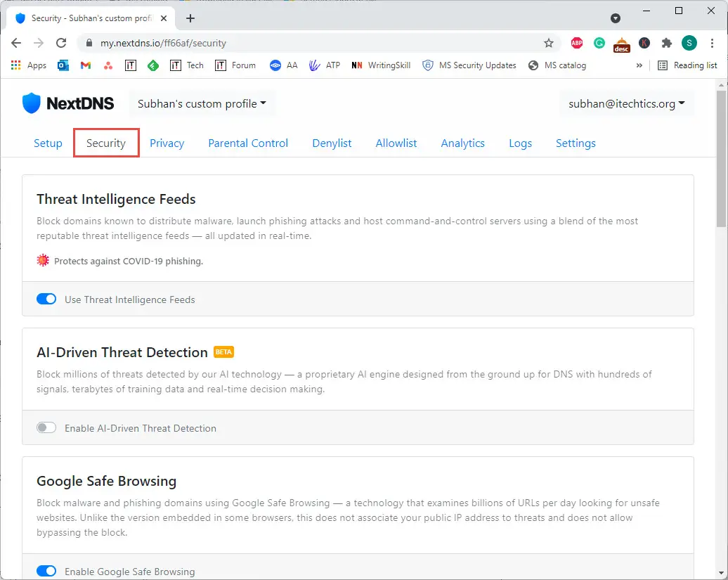Go back to the previous page
Viewport: 728px width, 580px height.
point(16,43)
